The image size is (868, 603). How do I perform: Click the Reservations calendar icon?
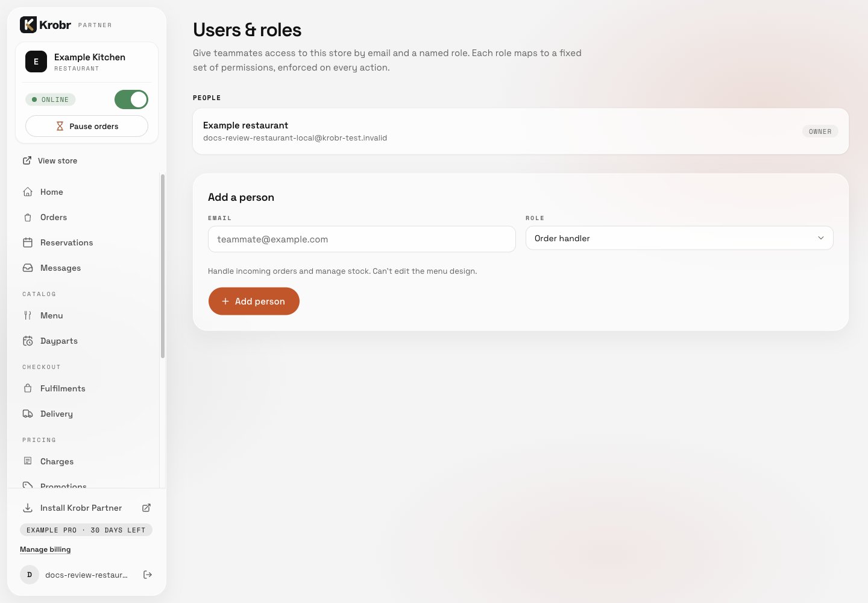[x=28, y=242]
